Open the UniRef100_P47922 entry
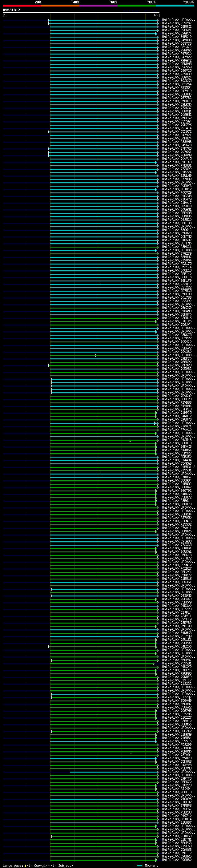Viewport: 197px width, 868px height. pyautogui.click(x=176, y=57)
